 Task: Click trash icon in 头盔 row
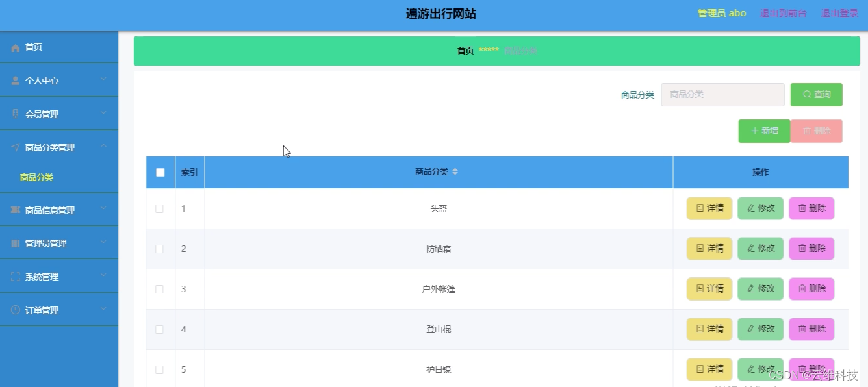tap(802, 208)
